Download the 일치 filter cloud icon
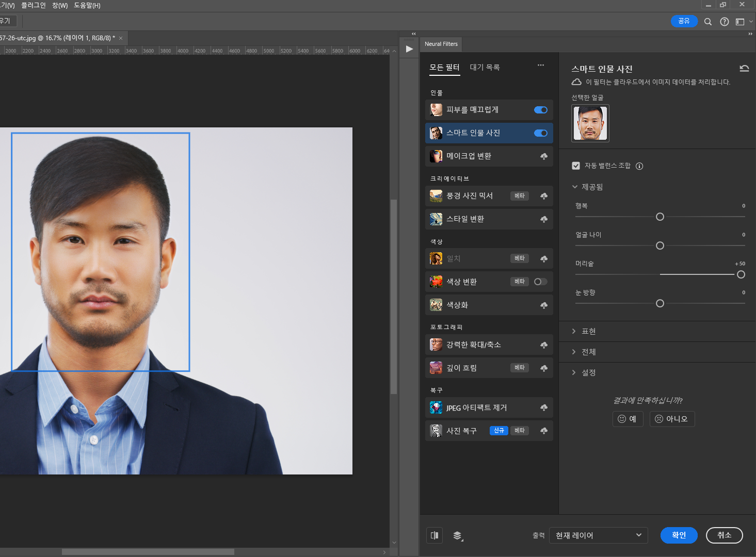Viewport: 756px width, 557px height. click(544, 259)
